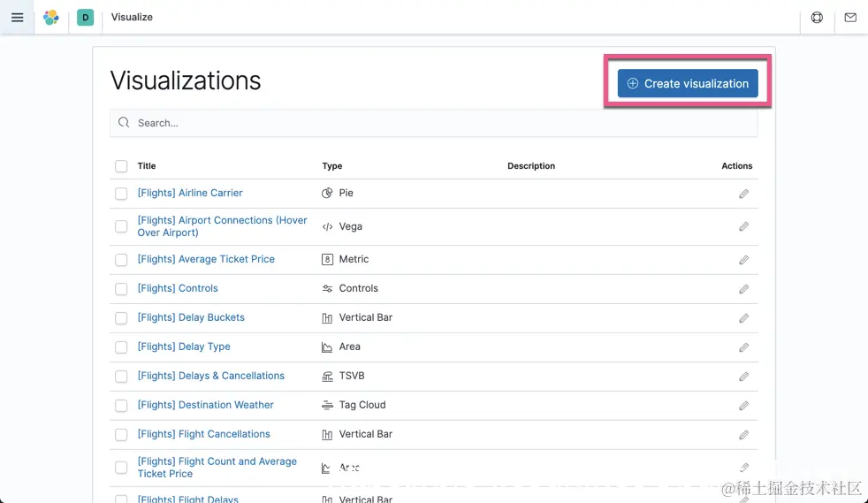Edit Flight Cancellations via pencil icon

tap(743, 435)
